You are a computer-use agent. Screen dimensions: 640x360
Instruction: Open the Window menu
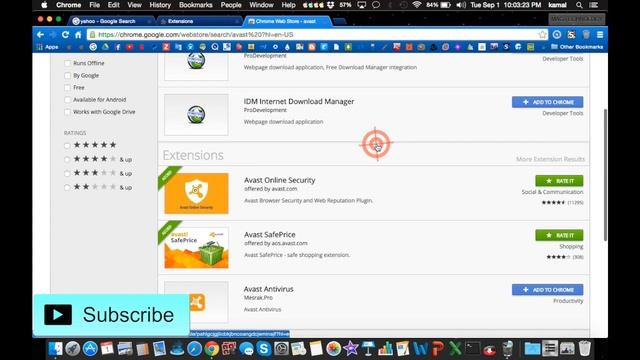click(261, 5)
